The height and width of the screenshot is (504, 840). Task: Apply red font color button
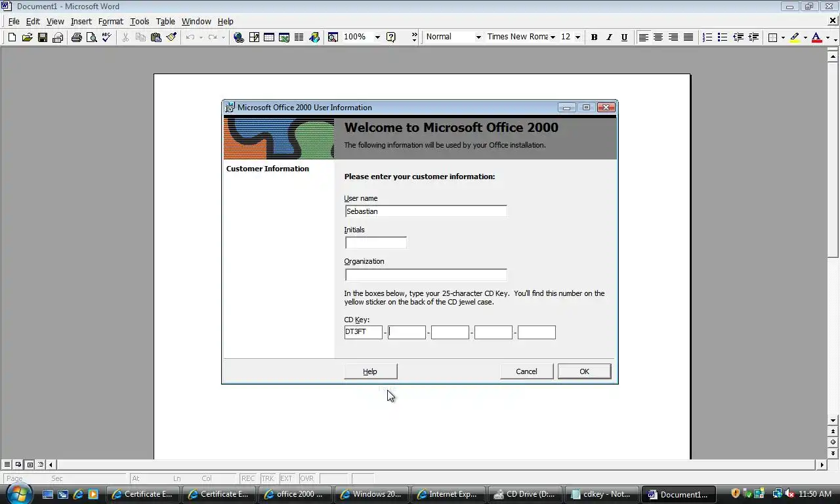coord(816,37)
